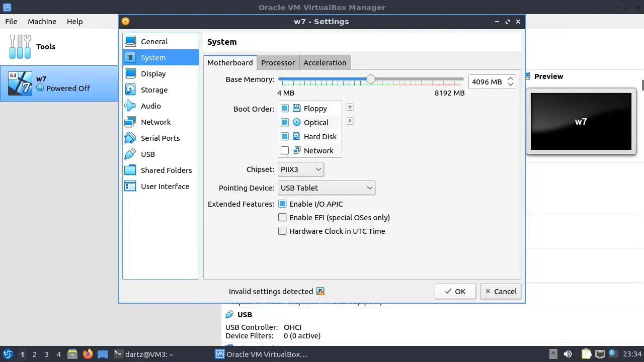The image size is (644, 362).
Task: Click the w7 preview thumbnail
Action: tap(581, 121)
